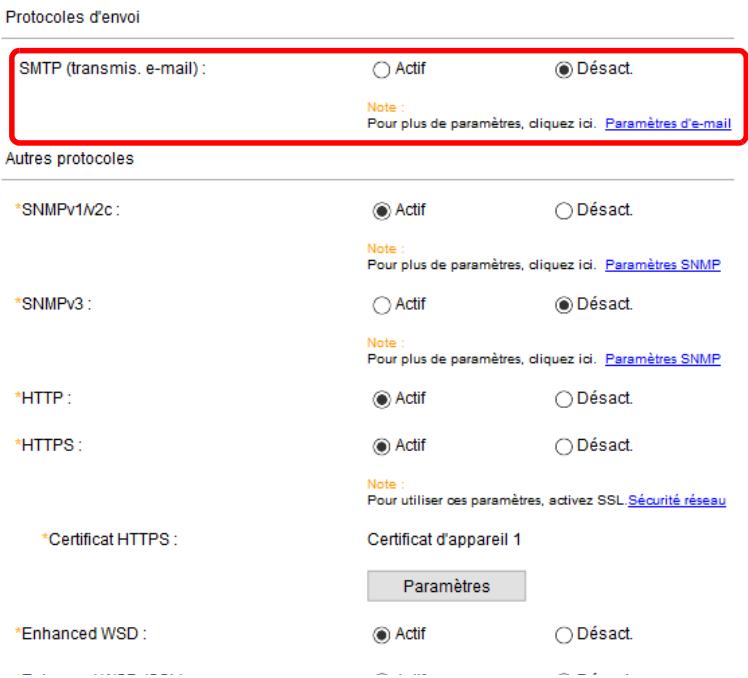Select Désact. for SNMPv3
This screenshot has height=678, width=748.
click(x=563, y=305)
